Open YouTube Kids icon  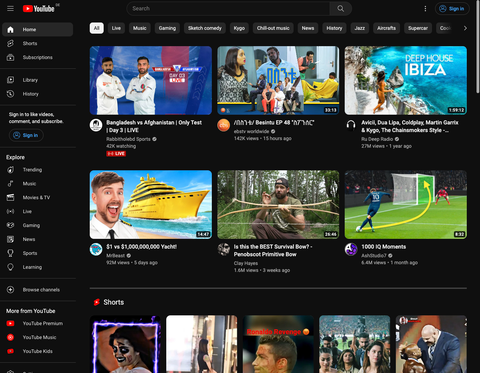(10, 351)
